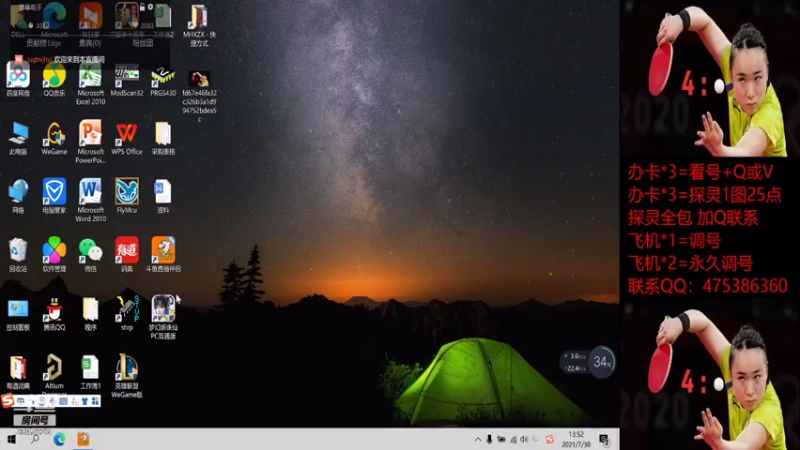Select the 此电脑 desktop icon
The height and width of the screenshot is (450, 800).
pyautogui.click(x=18, y=138)
